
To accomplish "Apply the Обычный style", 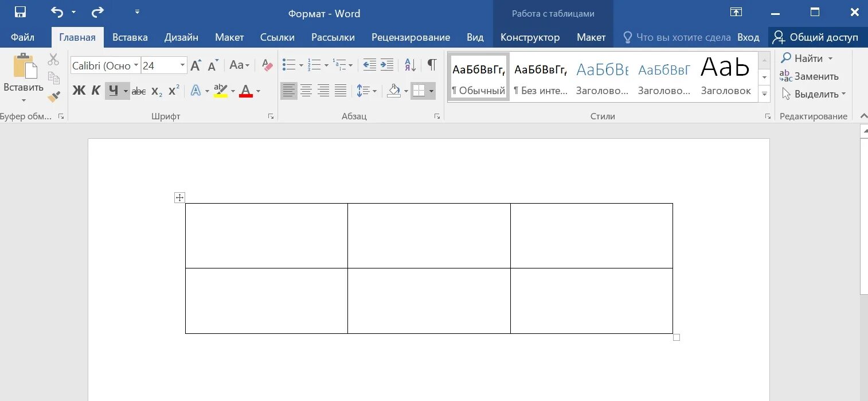I will (x=479, y=77).
